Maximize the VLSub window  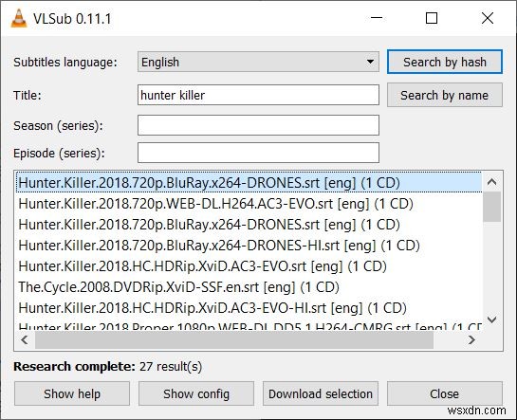pos(432,18)
